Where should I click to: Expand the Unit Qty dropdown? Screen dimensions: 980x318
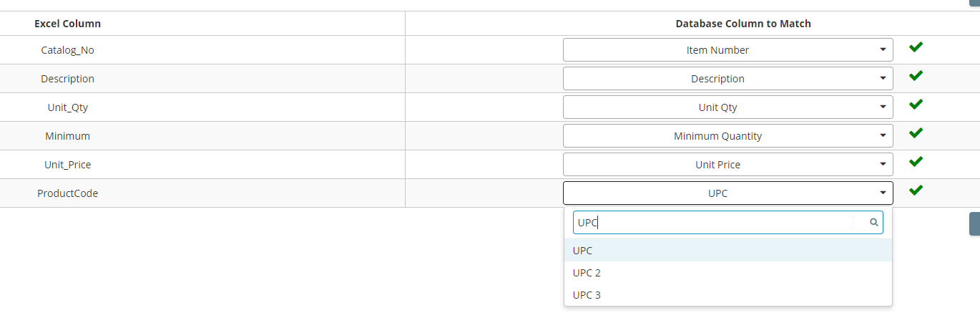(728, 107)
